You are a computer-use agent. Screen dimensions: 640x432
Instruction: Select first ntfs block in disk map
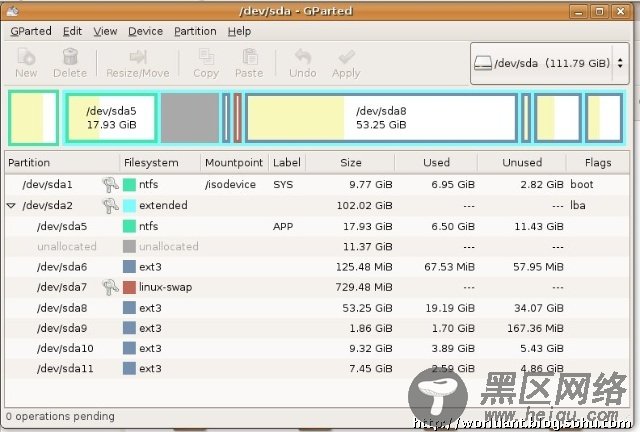coord(33,118)
